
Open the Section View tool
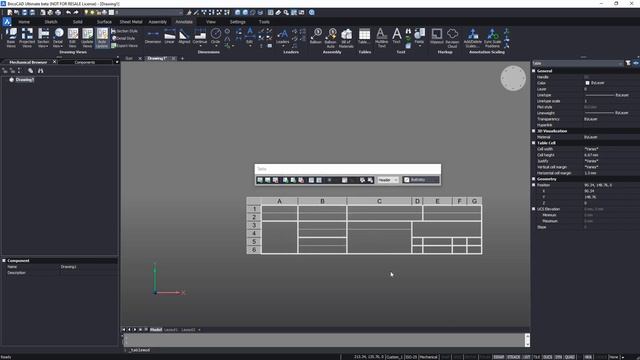click(x=43, y=38)
